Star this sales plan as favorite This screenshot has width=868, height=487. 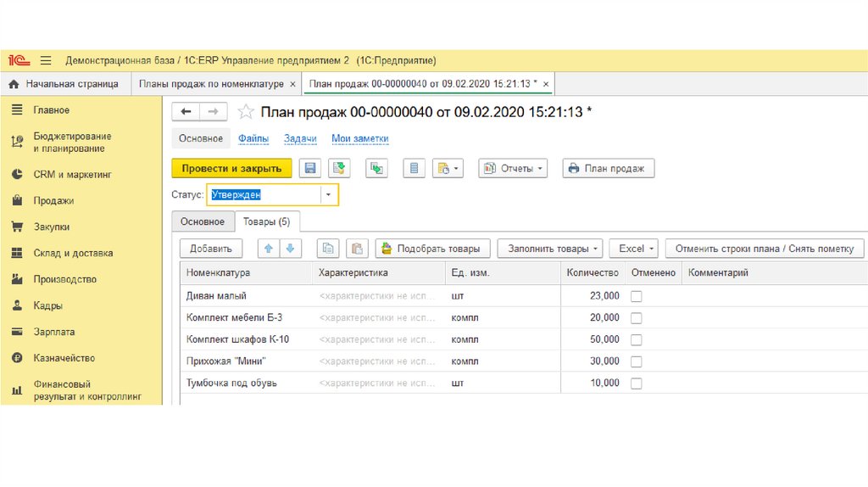pyautogui.click(x=246, y=112)
